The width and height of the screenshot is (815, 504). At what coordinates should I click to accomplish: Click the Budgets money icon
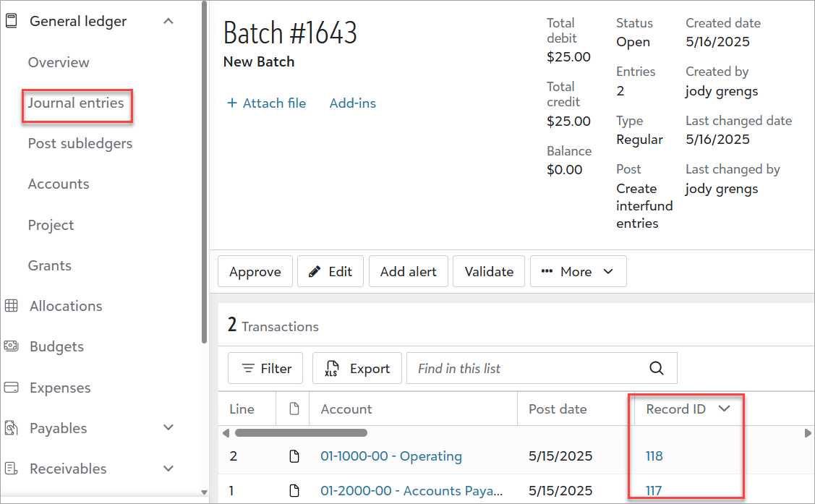tap(11, 346)
